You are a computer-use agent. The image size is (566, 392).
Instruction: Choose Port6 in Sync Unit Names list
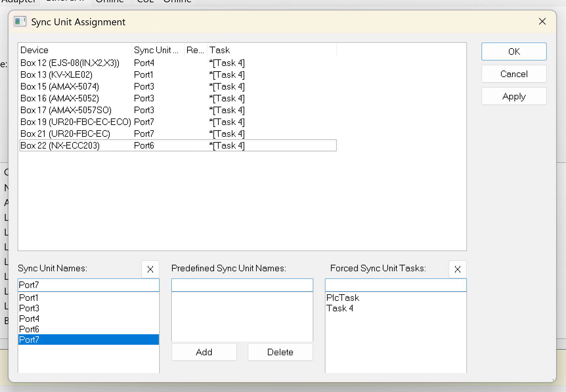29,329
